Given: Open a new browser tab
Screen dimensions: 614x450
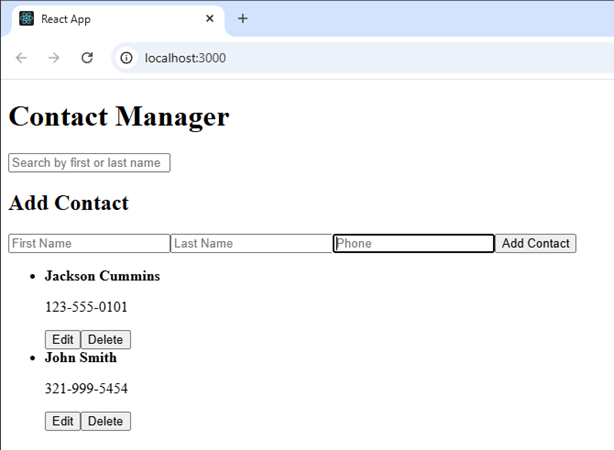Looking at the screenshot, I should (x=242, y=19).
